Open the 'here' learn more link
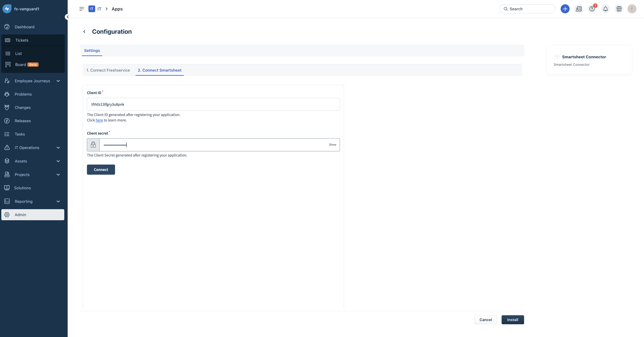 [x=99, y=120]
